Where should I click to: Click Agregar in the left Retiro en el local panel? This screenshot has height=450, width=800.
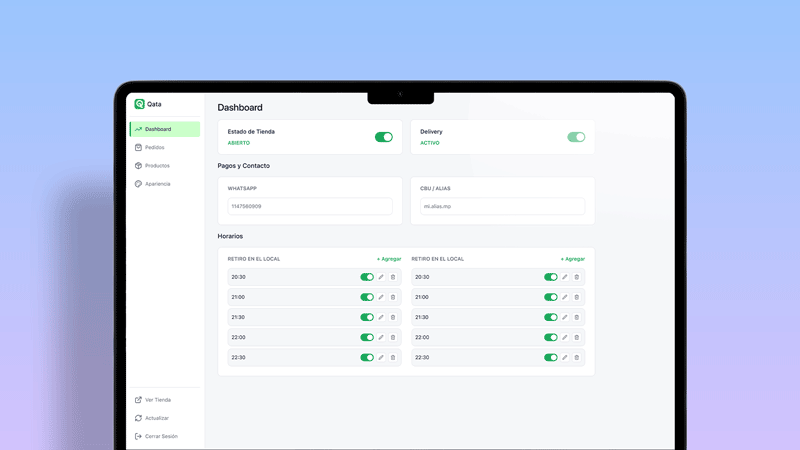click(x=389, y=259)
